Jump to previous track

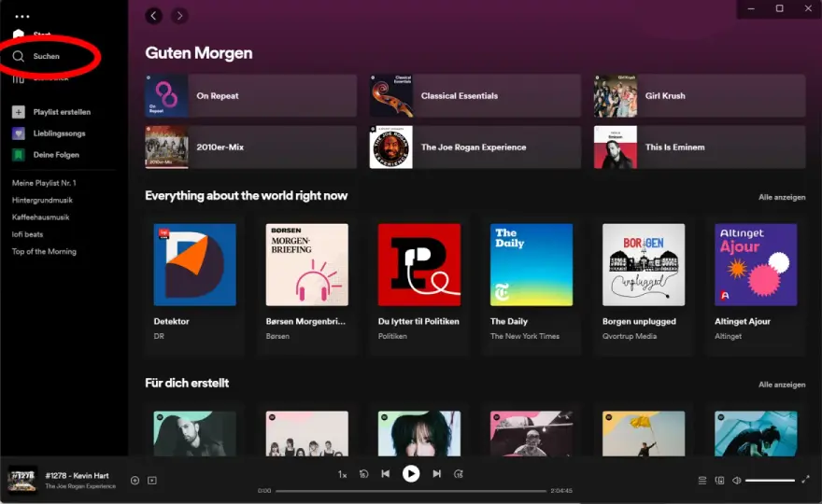[385, 473]
